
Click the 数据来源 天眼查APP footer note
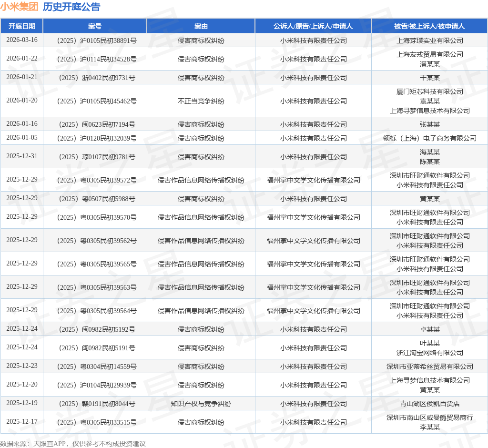(x=73, y=444)
